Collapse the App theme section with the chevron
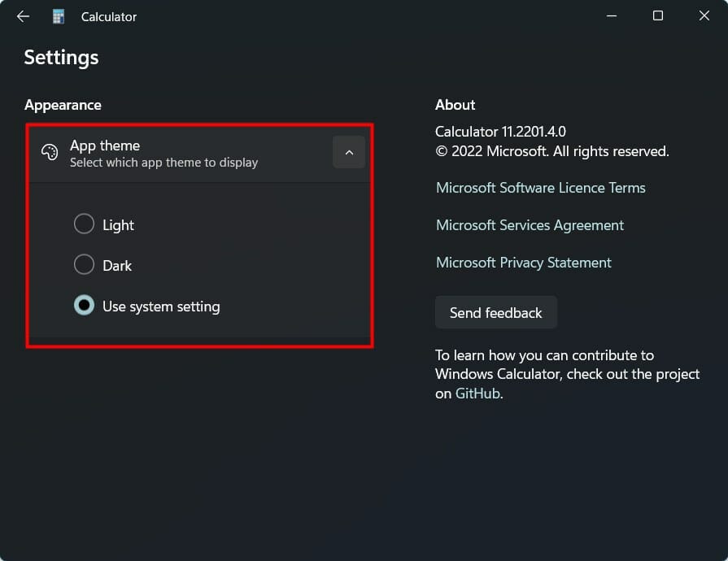The image size is (728, 561). [348, 152]
